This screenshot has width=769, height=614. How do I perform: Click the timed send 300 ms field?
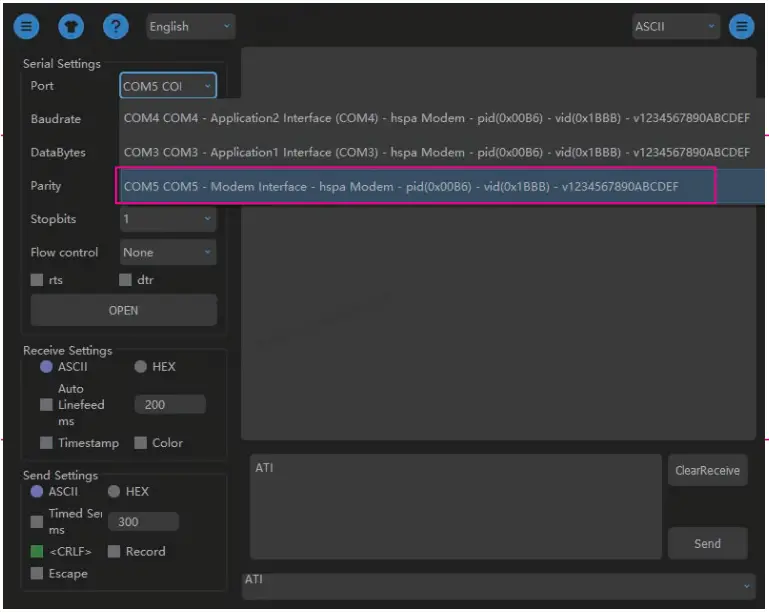point(143,521)
